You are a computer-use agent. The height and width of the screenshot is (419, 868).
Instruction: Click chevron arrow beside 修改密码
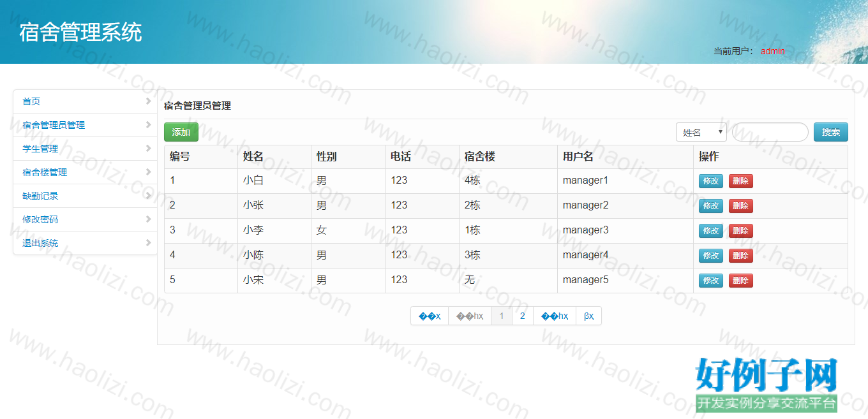(x=148, y=219)
